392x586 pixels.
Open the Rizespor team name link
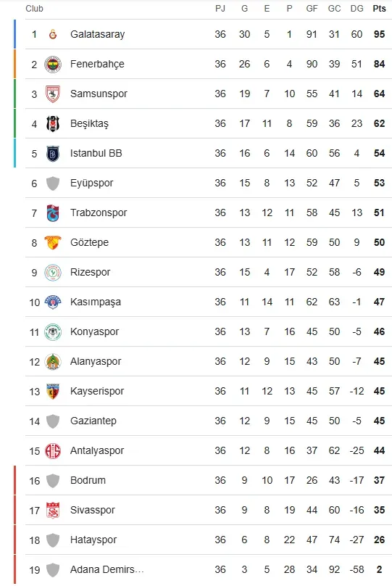coord(91,272)
